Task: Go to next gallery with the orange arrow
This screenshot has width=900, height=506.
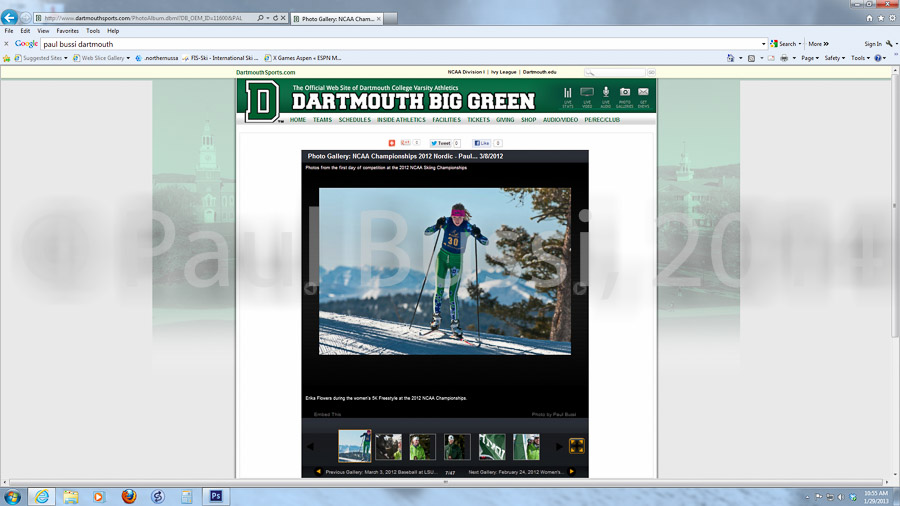Action: pyautogui.click(x=571, y=472)
